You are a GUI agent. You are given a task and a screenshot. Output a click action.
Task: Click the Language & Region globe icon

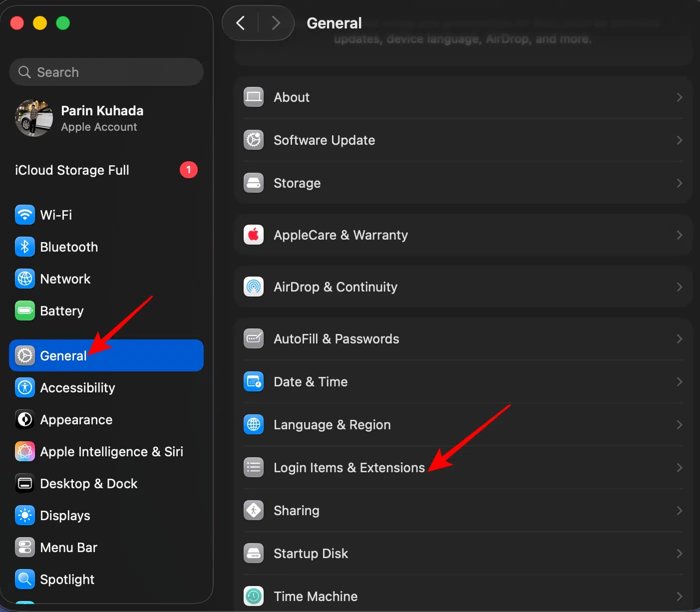click(x=254, y=425)
